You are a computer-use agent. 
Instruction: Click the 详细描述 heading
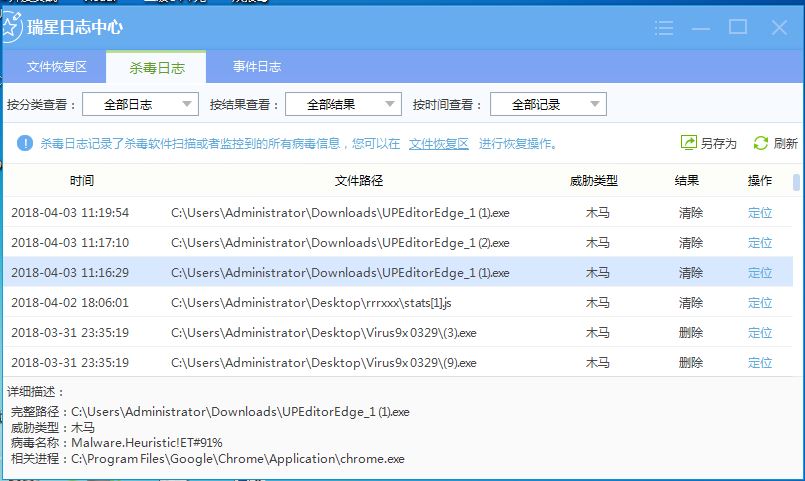(x=35, y=392)
